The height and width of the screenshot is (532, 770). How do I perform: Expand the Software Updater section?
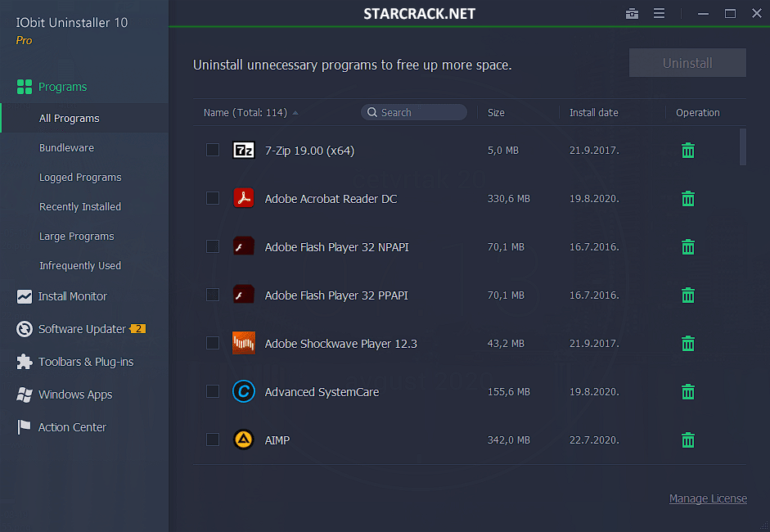pos(82,329)
